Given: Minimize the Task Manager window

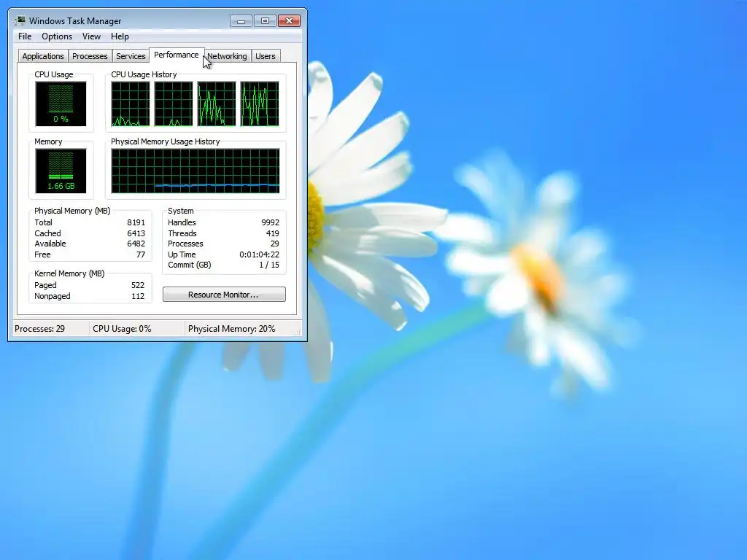Looking at the screenshot, I should tap(241, 21).
